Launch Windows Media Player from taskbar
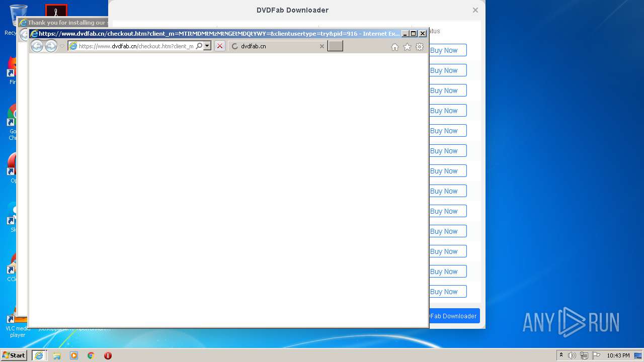Image resolution: width=644 pixels, height=362 pixels. point(74,355)
